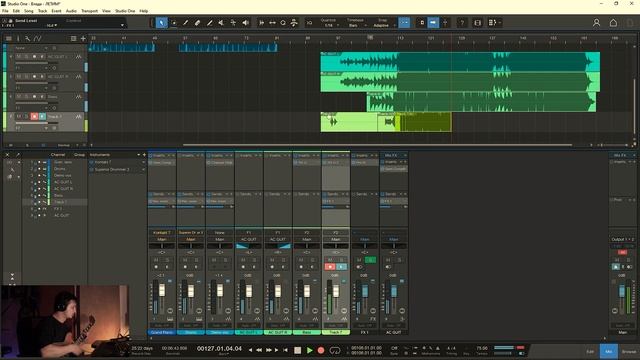
Task: Mute the AC GUIT L arrangement track
Action: (x=18, y=56)
